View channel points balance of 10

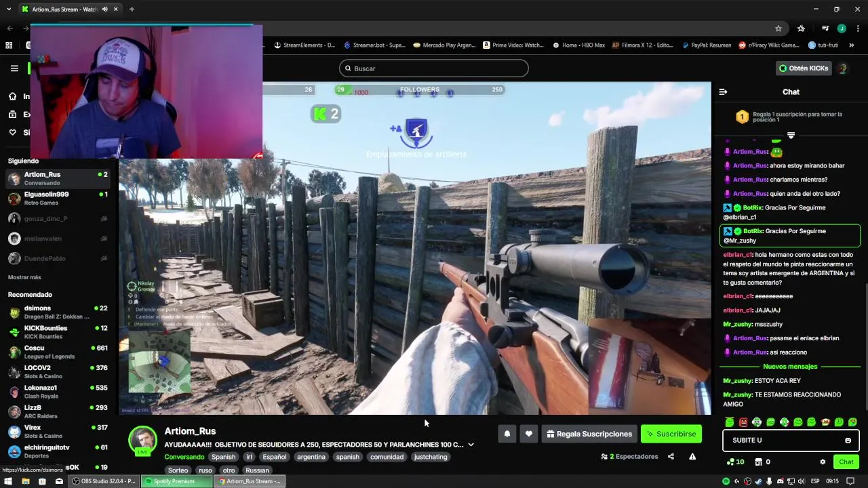(x=735, y=462)
